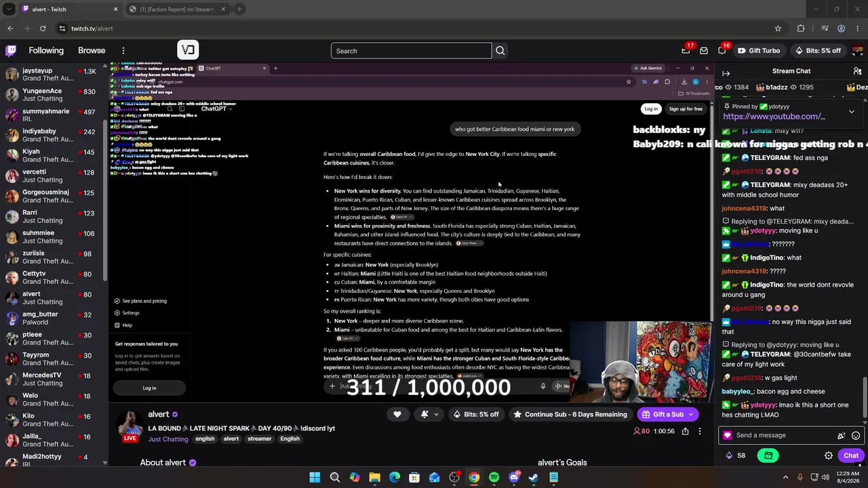Open Steam from the taskbar
The height and width of the screenshot is (488, 868).
tap(534, 477)
